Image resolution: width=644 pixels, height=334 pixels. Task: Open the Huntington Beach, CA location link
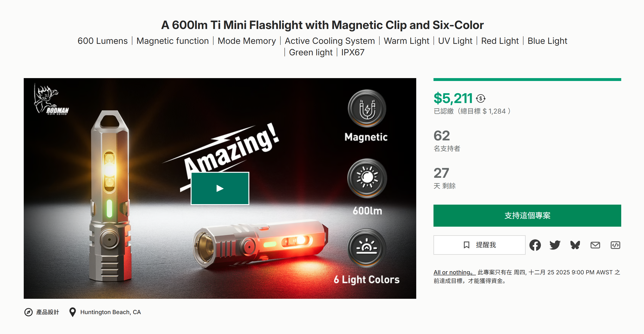(x=111, y=312)
